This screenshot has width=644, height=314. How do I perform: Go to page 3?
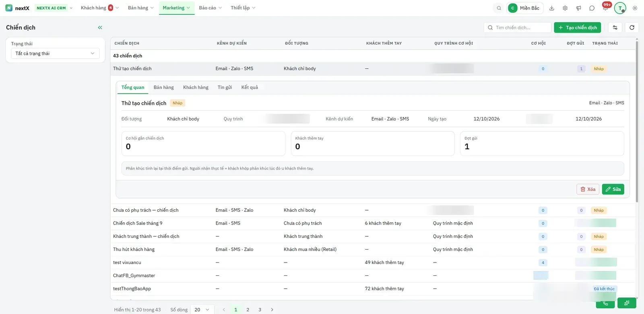coord(260,310)
